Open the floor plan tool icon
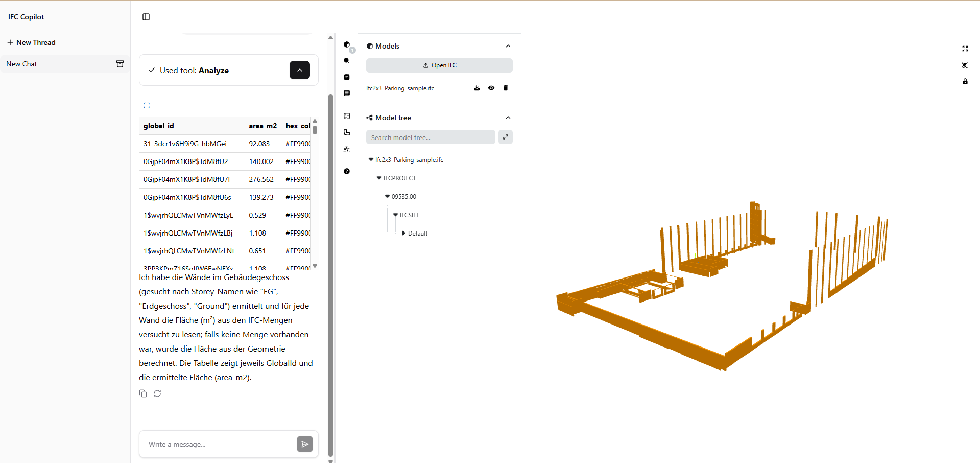 point(347,116)
